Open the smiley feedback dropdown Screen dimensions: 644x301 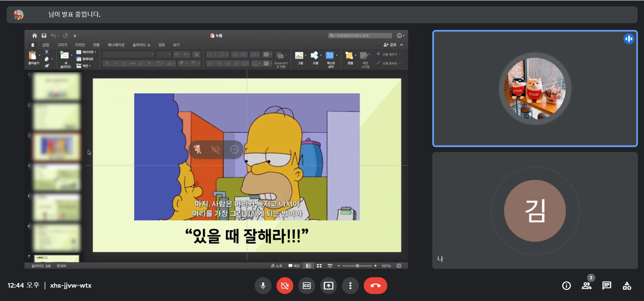pyautogui.click(x=400, y=35)
